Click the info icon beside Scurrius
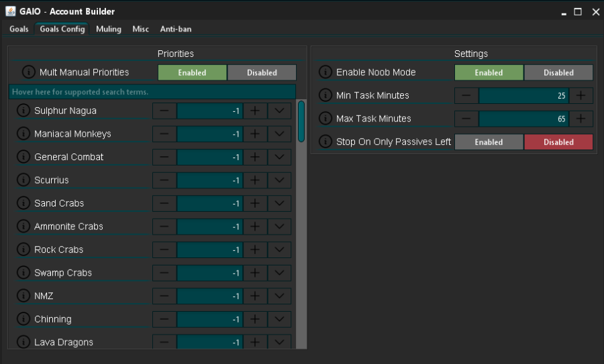The width and height of the screenshot is (604, 364). click(x=22, y=180)
